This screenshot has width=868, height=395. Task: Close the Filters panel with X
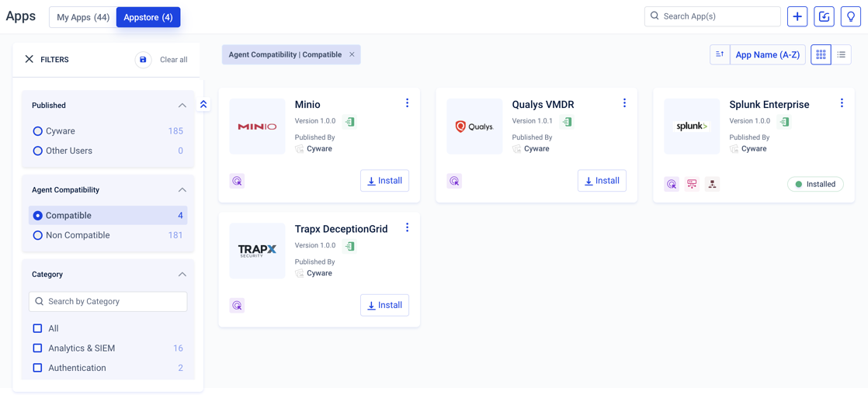[30, 59]
